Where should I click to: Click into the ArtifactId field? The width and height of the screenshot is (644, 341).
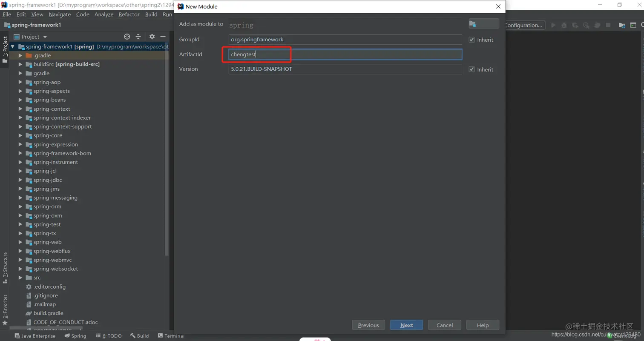tap(345, 54)
